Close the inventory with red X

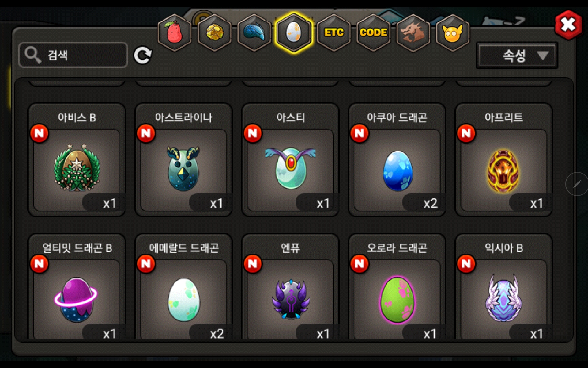pos(568,25)
